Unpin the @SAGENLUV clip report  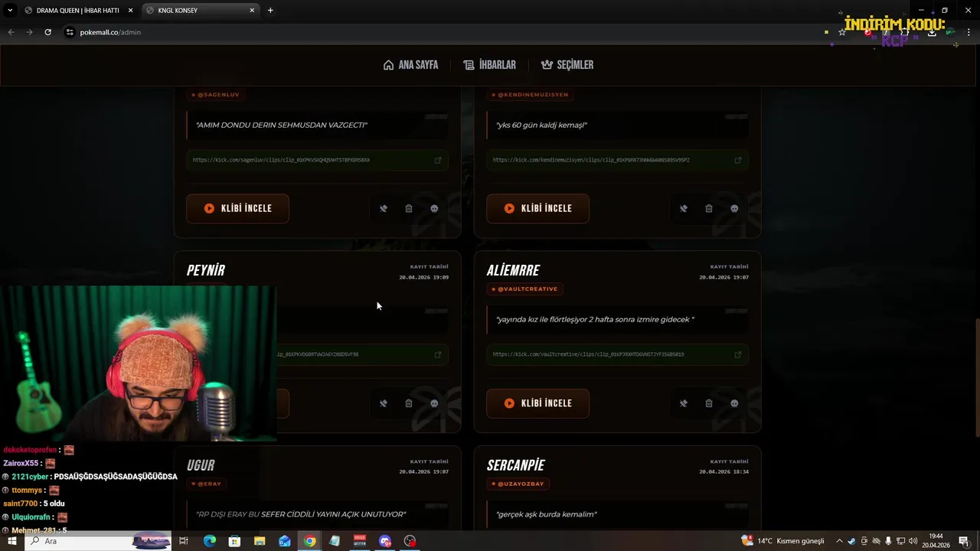coord(384,208)
